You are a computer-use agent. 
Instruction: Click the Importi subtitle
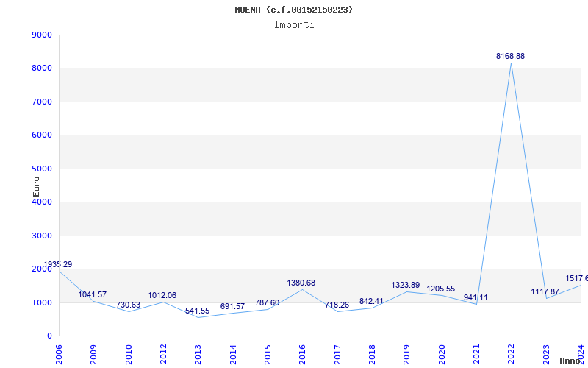click(x=294, y=25)
